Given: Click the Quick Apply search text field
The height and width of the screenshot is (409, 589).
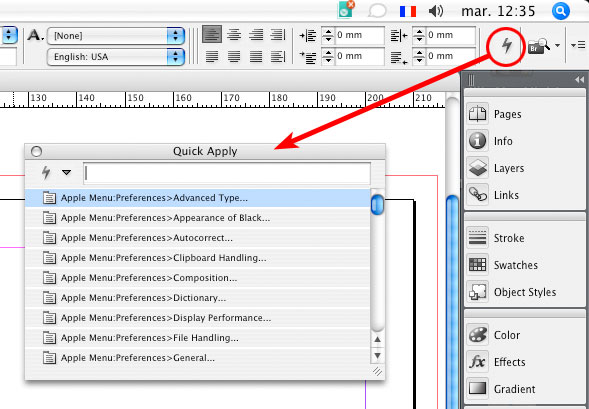Looking at the screenshot, I should (227, 173).
